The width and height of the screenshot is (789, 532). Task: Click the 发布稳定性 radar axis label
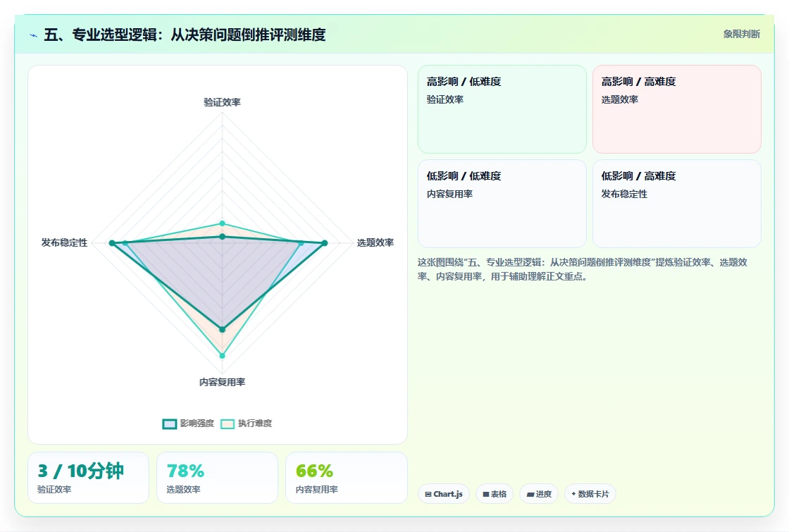click(64, 242)
